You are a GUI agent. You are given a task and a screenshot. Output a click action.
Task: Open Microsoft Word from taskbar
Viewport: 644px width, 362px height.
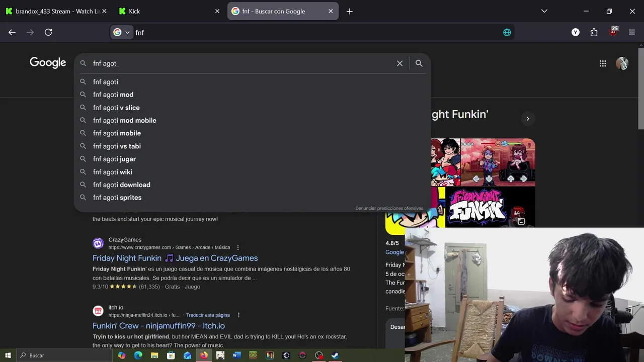tap(236, 355)
